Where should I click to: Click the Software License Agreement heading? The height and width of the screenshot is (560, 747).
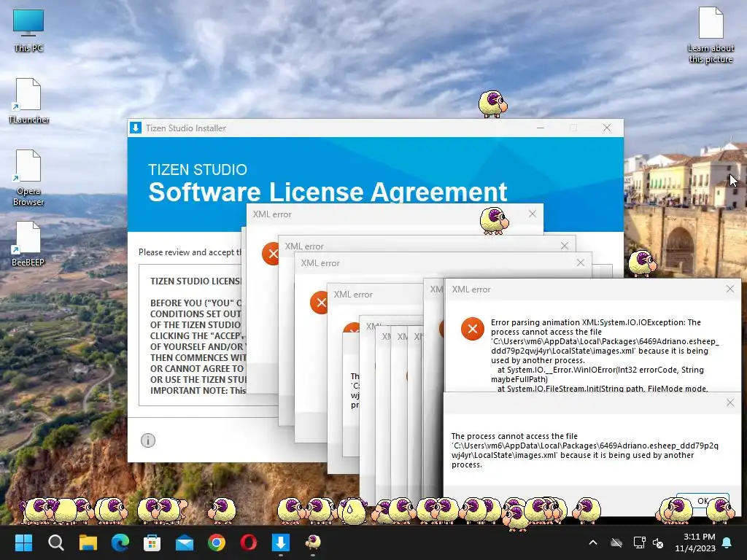click(328, 192)
